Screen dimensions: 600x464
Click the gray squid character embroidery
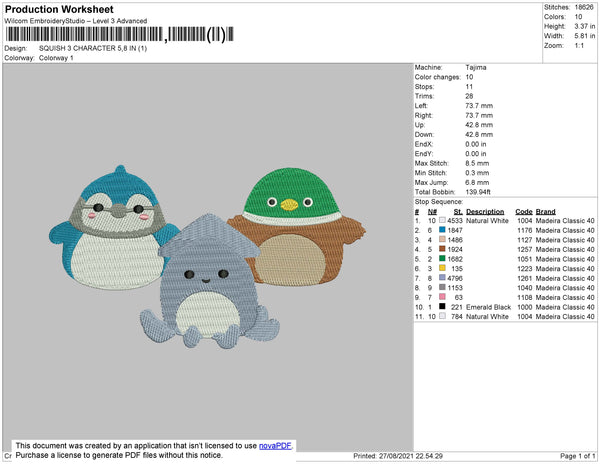coord(209,281)
